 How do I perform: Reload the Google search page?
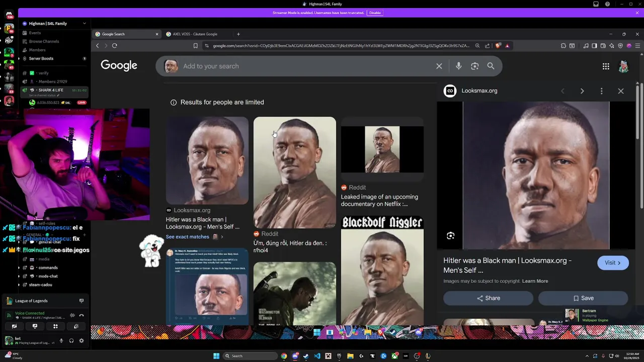pos(115,46)
